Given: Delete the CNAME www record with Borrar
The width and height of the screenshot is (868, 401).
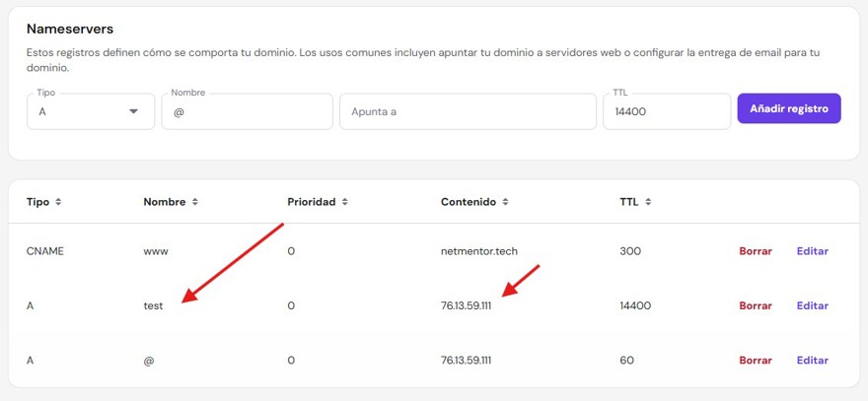Looking at the screenshot, I should [756, 251].
